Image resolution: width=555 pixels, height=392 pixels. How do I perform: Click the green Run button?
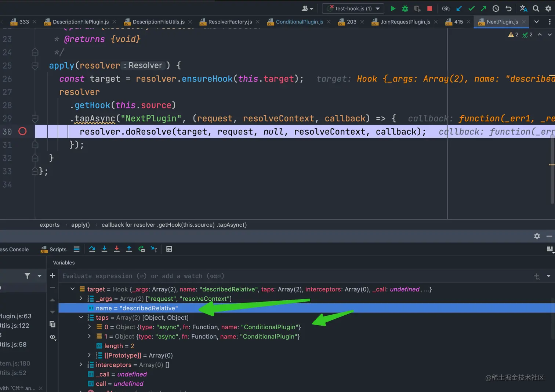click(393, 8)
